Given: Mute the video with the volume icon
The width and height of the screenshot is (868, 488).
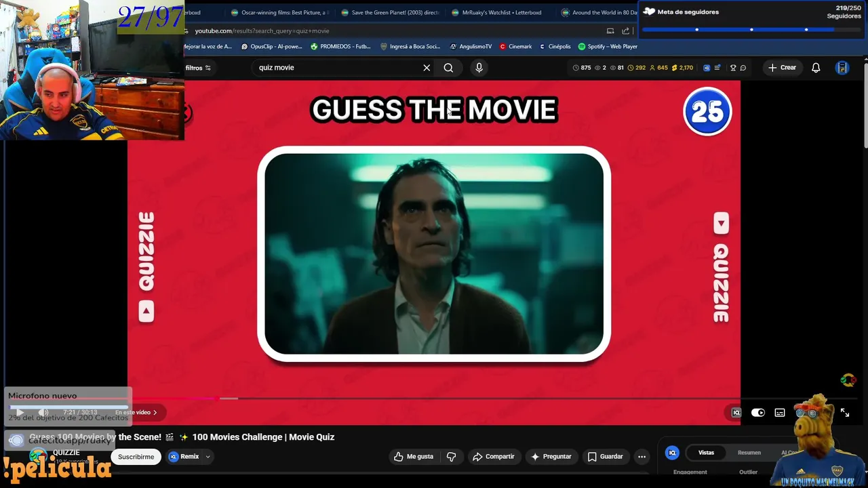Looking at the screenshot, I should pyautogui.click(x=43, y=412).
